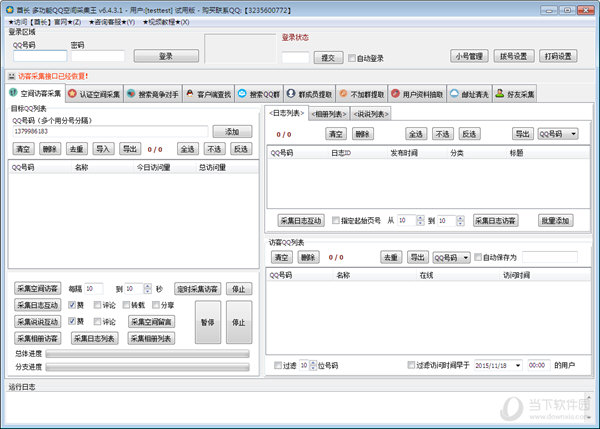
Task: Check 评论 in 采集日志互动 row
Action: [x=97, y=305]
